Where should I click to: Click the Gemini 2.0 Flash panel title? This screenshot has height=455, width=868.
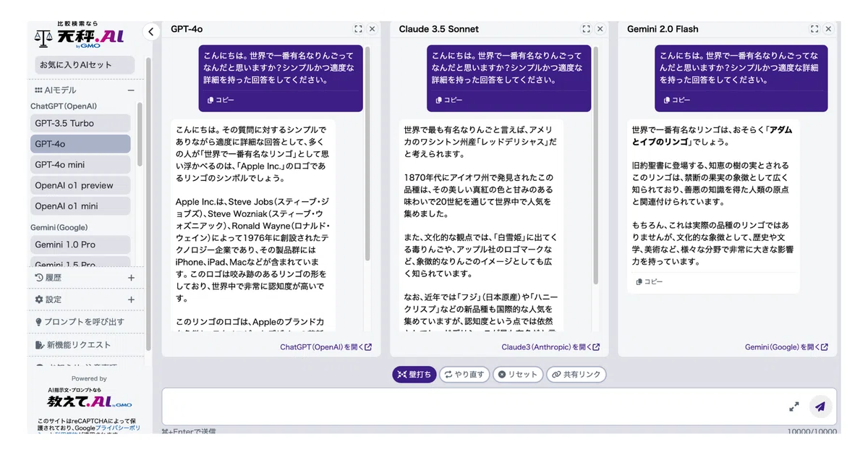[x=663, y=29]
